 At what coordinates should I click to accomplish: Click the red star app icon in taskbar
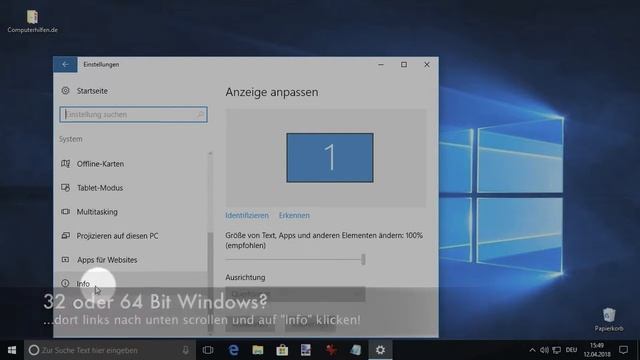[x=331, y=350]
